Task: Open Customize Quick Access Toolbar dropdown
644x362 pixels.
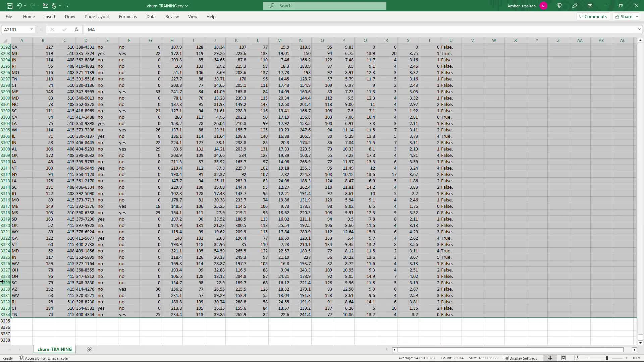Action: [68, 6]
